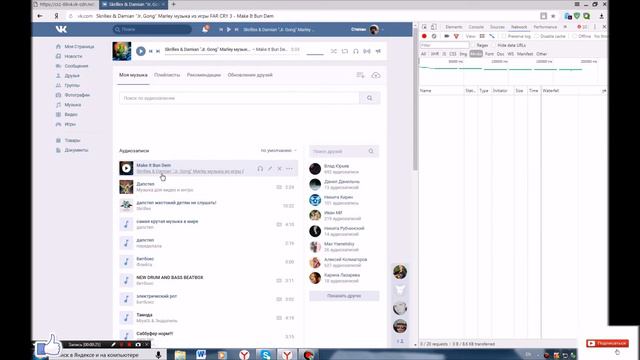The height and width of the screenshot is (360, 640).
Task: Edit the Make It Bun Dem track with pencil icon
Action: click(x=270, y=169)
